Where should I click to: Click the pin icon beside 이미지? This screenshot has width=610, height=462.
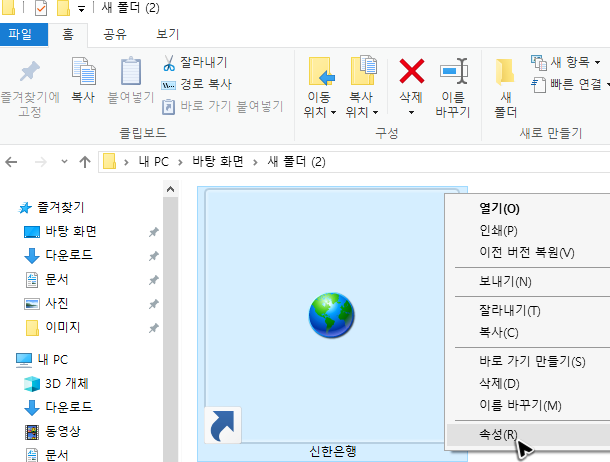[154, 328]
